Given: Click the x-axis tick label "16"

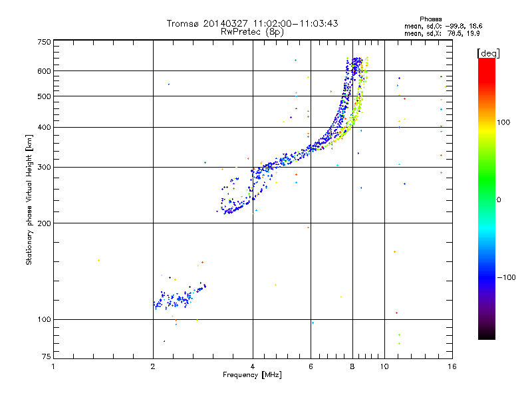Looking at the screenshot, I should point(452,366).
